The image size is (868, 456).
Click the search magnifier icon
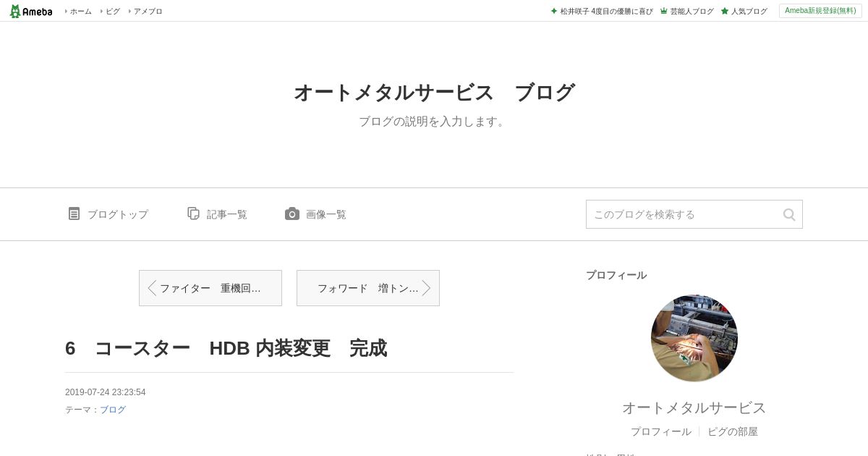pos(789,214)
